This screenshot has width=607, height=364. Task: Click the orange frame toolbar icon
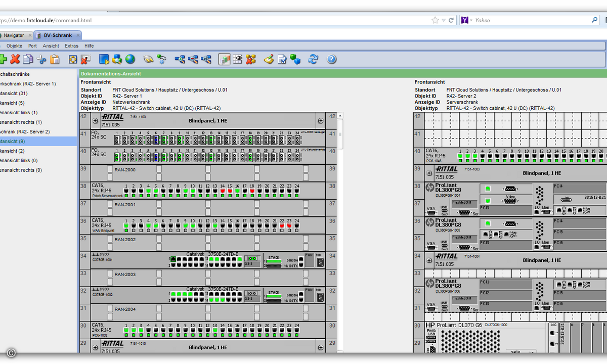coord(73,59)
